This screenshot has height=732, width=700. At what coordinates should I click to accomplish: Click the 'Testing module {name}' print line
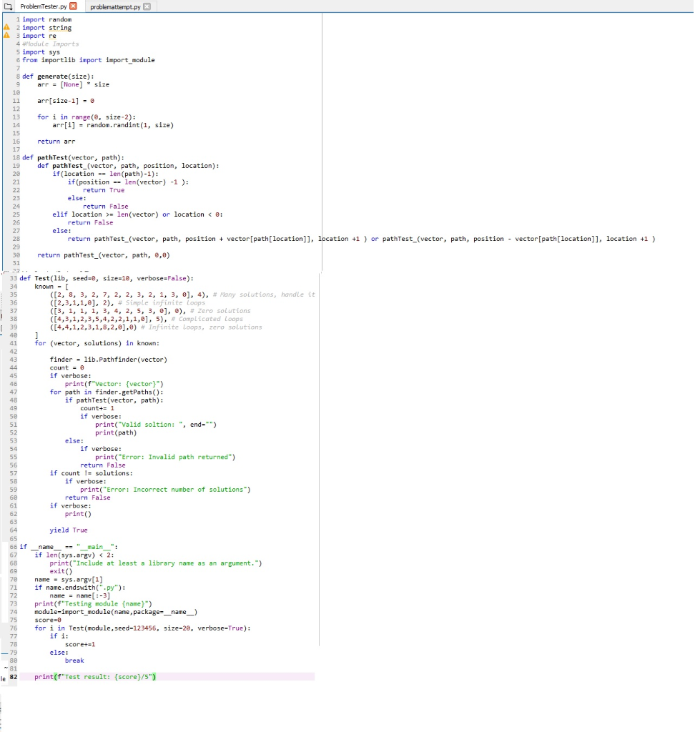(94, 604)
